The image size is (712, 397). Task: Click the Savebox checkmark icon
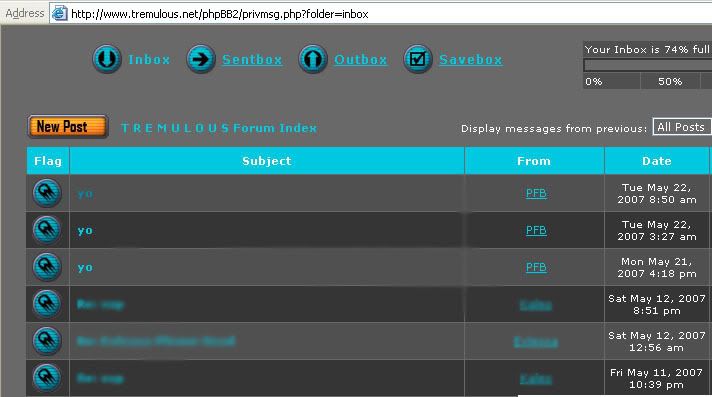point(418,59)
